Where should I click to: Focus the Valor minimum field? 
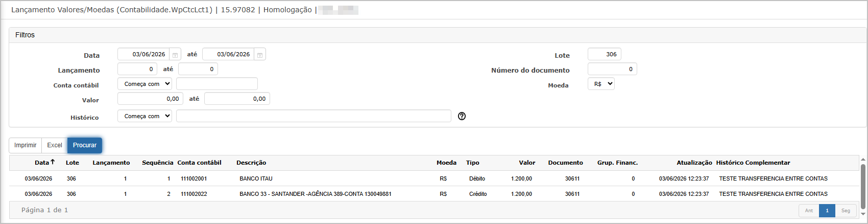pos(150,99)
